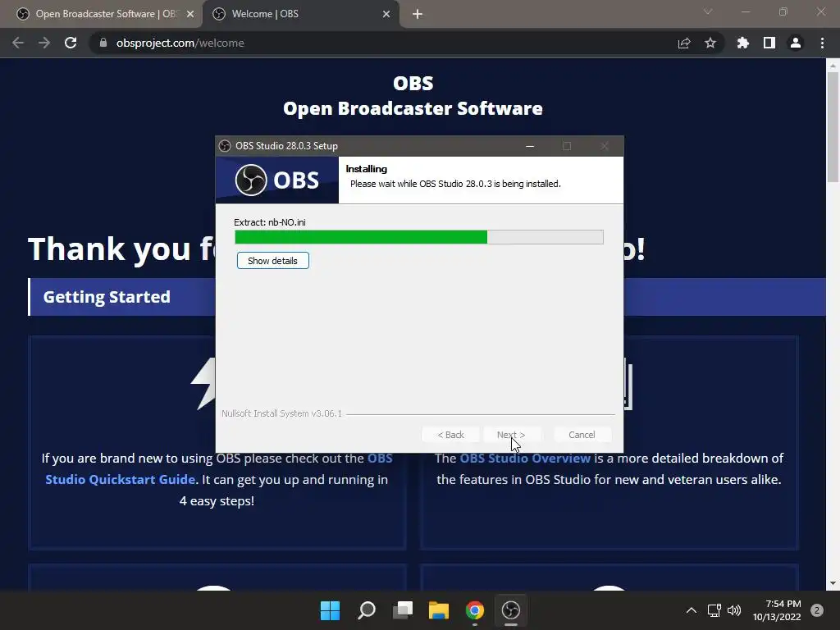This screenshot has height=630, width=840.
Task: Switch to Chrome on taskbar
Action: click(x=475, y=610)
